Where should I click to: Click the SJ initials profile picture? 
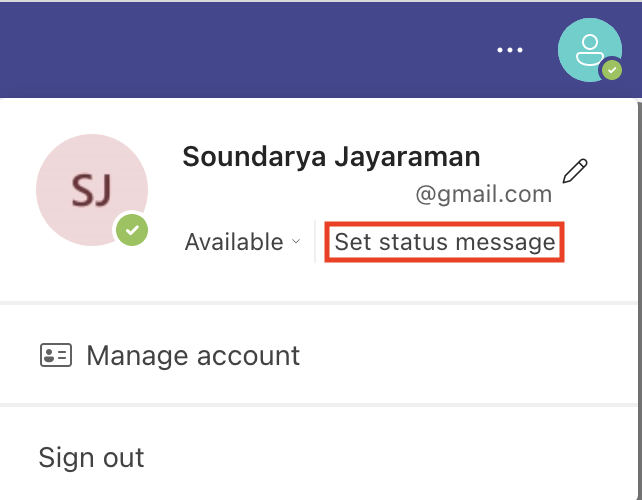point(90,190)
